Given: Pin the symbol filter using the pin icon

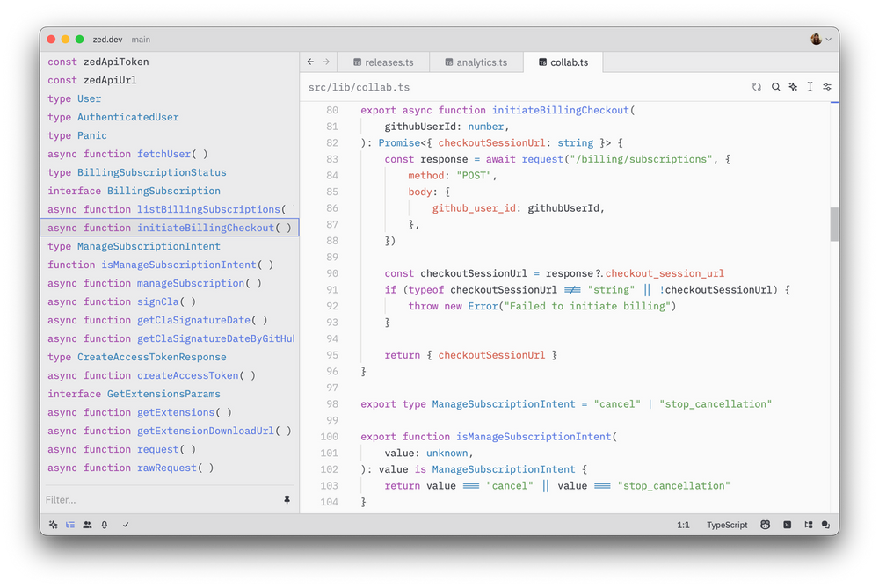Looking at the screenshot, I should [x=287, y=499].
